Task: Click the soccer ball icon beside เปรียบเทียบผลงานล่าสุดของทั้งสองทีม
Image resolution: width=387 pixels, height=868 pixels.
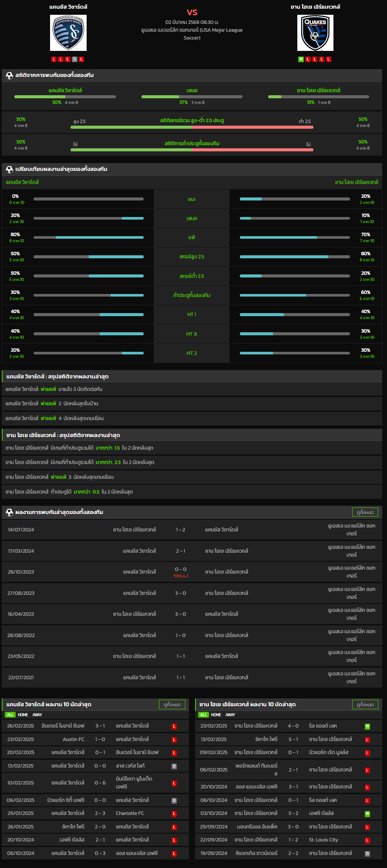Action: (x=9, y=169)
